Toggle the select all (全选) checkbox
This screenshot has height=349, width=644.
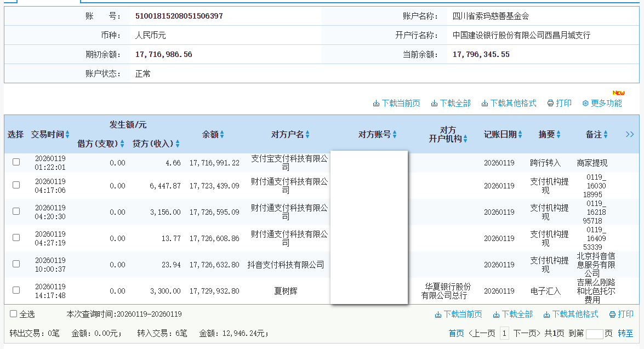pyautogui.click(x=14, y=314)
